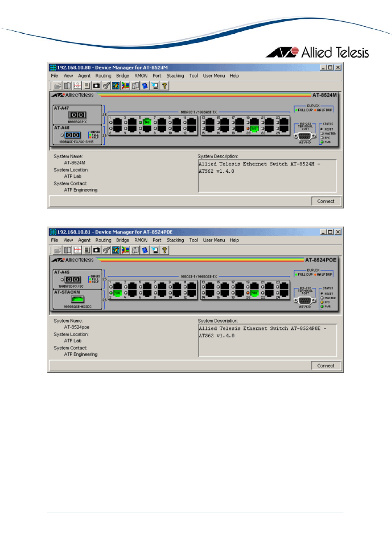
Task: Open the Stacking menu in AT-8524M window
Action: (x=175, y=76)
